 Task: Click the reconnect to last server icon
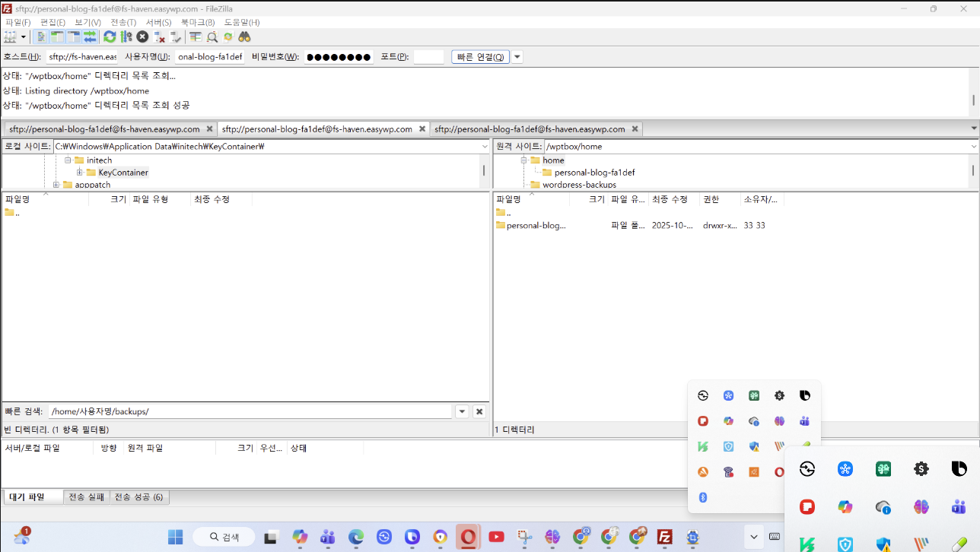coord(176,36)
